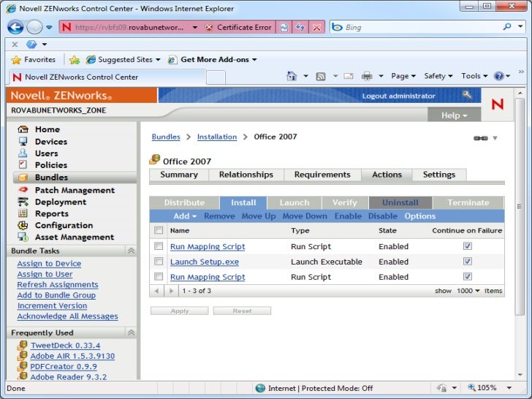
Task: Click the Devices monitor icon in sidebar
Action: (23, 141)
